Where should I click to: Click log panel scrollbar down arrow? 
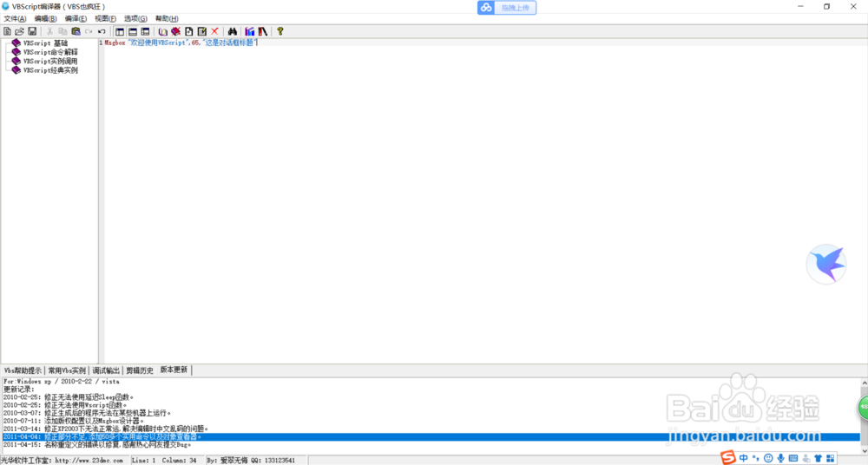[x=865, y=451]
